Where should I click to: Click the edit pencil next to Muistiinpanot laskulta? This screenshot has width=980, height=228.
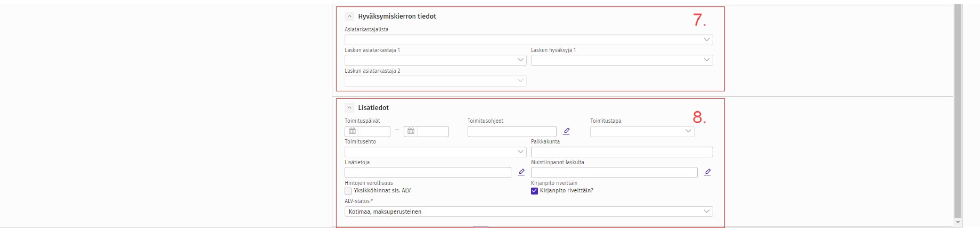707,172
